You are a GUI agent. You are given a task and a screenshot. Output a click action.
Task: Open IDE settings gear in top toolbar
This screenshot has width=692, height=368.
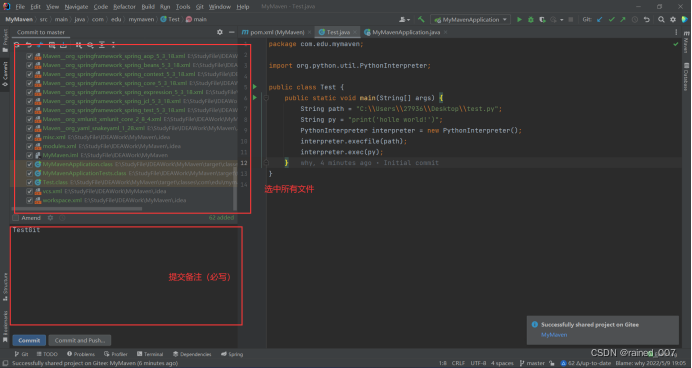tap(673, 19)
